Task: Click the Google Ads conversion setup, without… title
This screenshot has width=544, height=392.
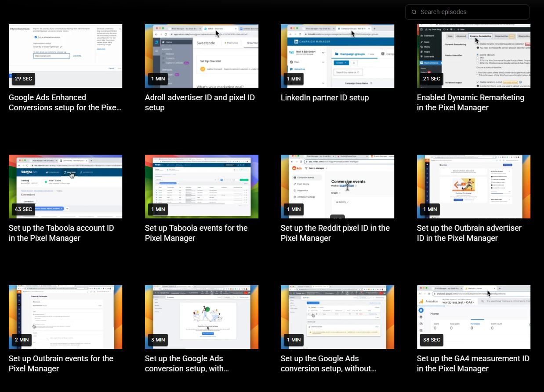Action: 328,363
